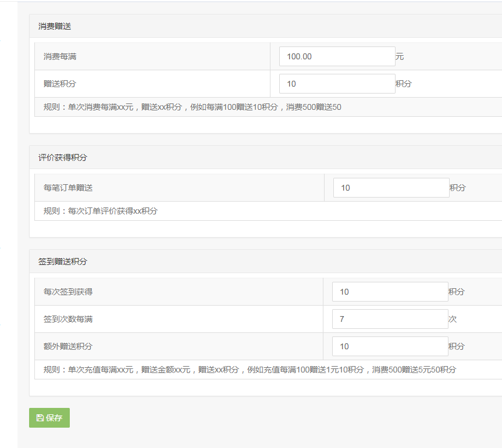This screenshot has width=502, height=448.
Task: Focus the 消费每满 amount field showing 100.00
Action: click(337, 56)
